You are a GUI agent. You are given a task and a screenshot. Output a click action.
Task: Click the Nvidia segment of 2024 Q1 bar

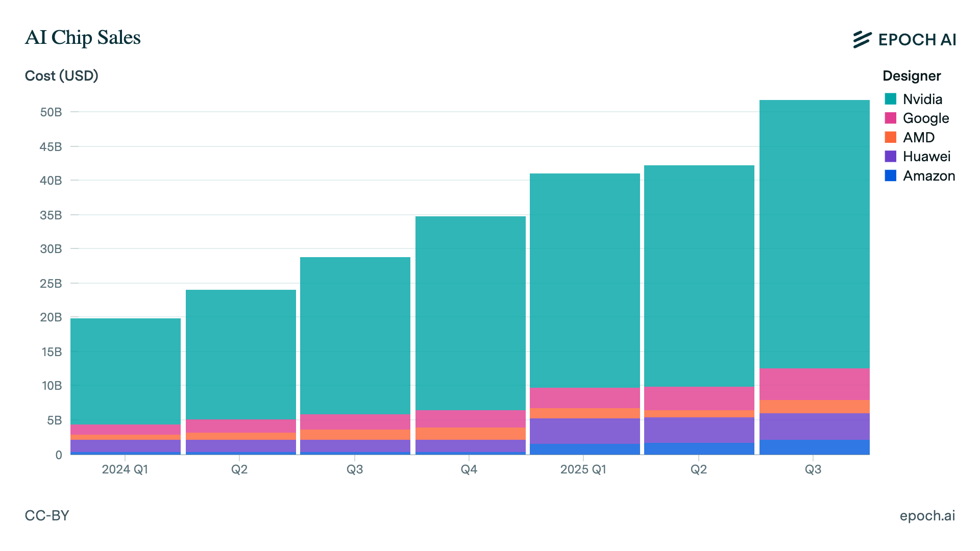pyautogui.click(x=126, y=371)
